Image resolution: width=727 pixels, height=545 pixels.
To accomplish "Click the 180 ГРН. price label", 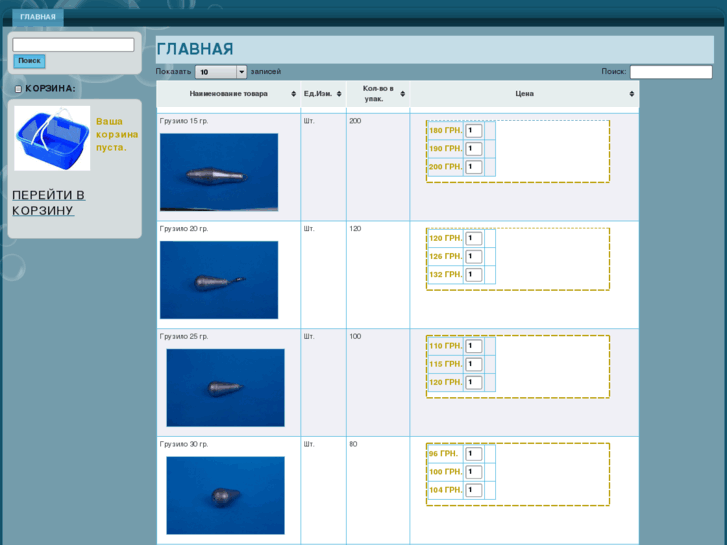I will (x=446, y=130).
